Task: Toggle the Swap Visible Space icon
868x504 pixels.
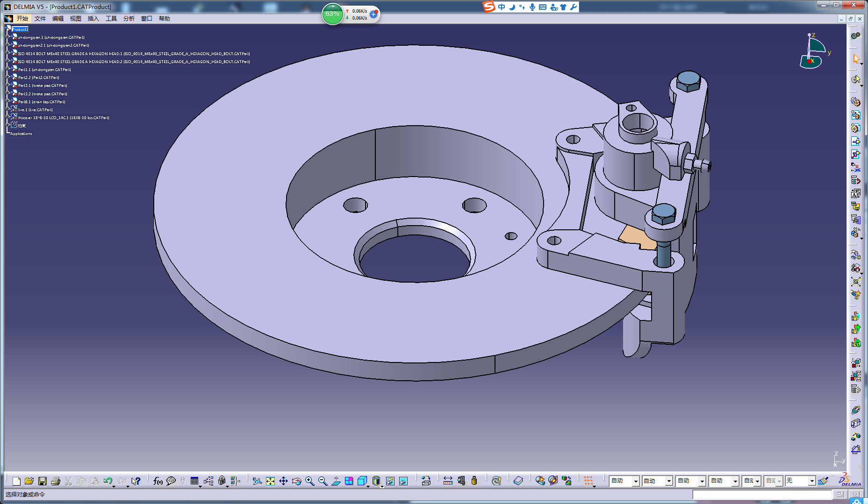Action: pyautogui.click(x=403, y=481)
